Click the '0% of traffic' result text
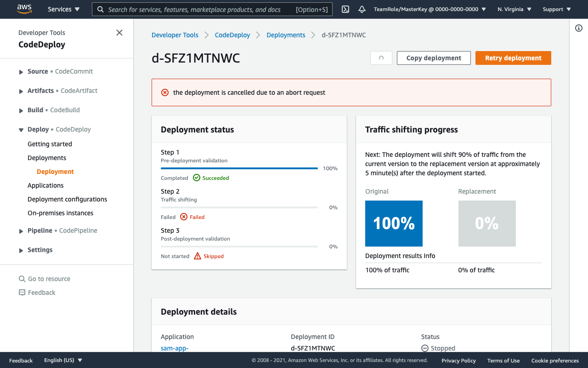Screen dimensions: 588x368 tap(476, 270)
